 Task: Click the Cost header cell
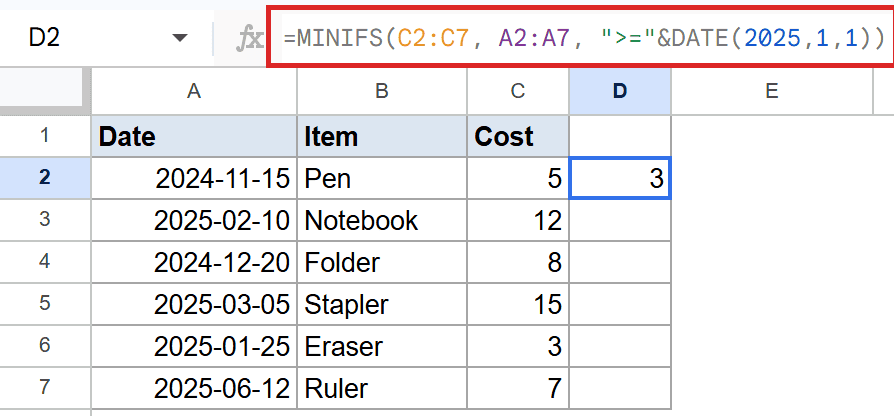tap(518, 136)
